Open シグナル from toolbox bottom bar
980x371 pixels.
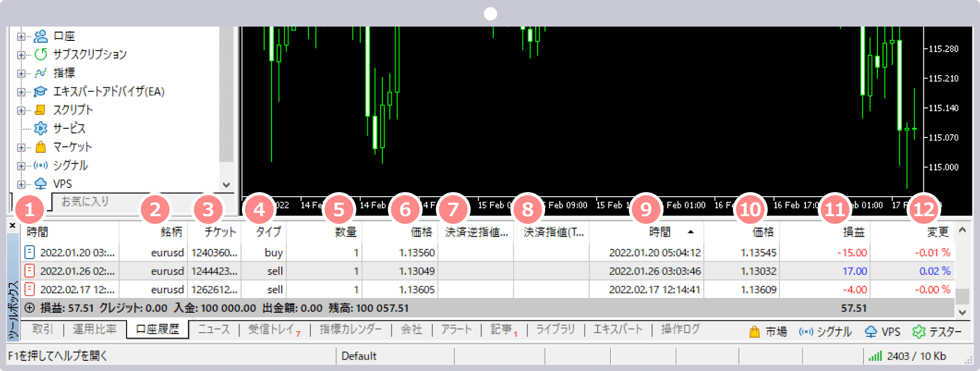pyautogui.click(x=825, y=332)
